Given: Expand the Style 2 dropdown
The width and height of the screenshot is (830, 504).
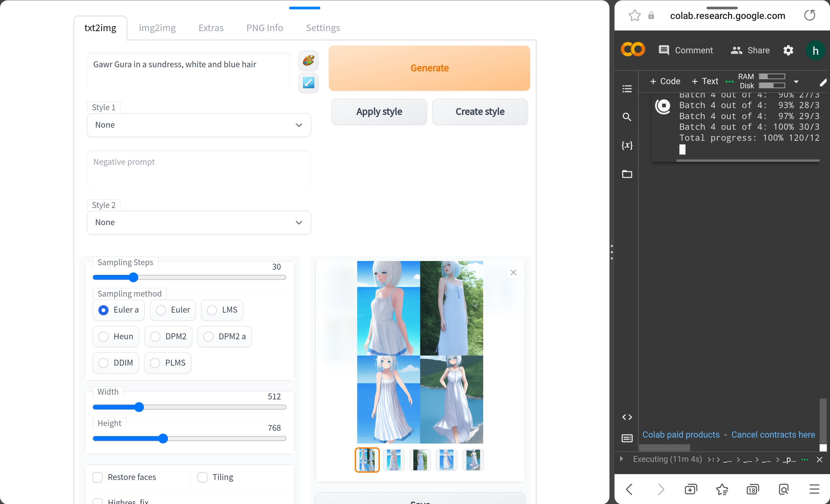Looking at the screenshot, I should tap(199, 223).
